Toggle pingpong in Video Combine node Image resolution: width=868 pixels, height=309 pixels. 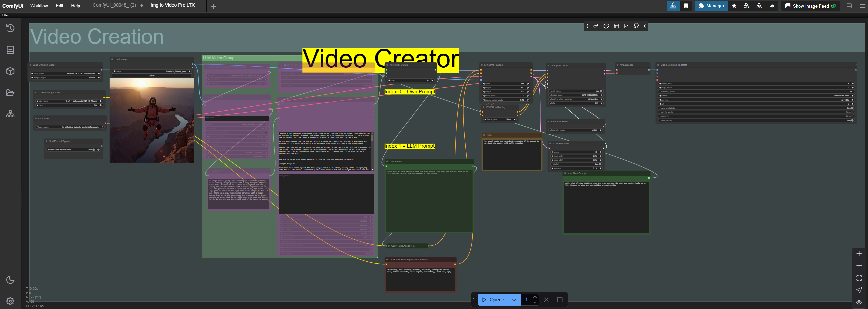(x=852, y=116)
